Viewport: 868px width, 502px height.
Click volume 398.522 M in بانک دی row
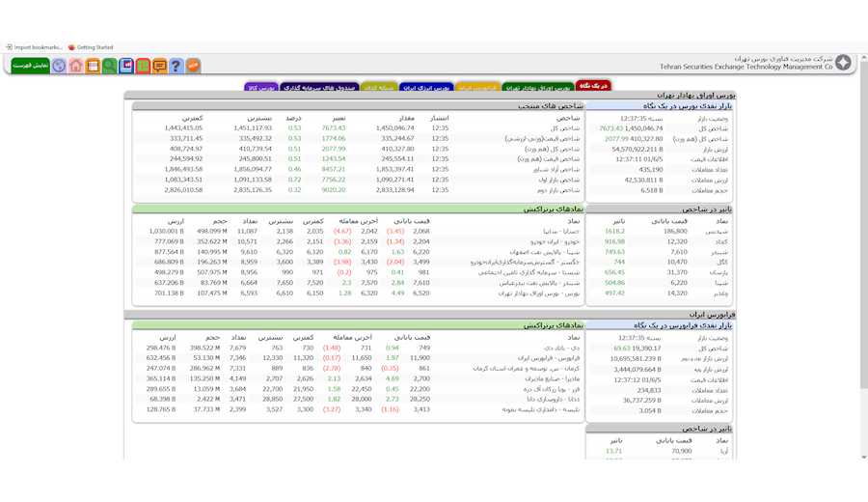tap(204, 348)
